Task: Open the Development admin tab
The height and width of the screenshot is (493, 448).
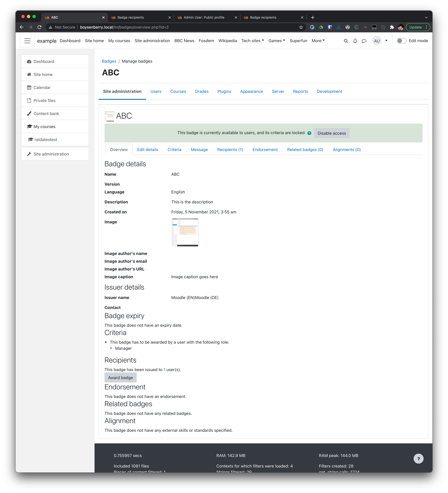Action: pyautogui.click(x=329, y=91)
